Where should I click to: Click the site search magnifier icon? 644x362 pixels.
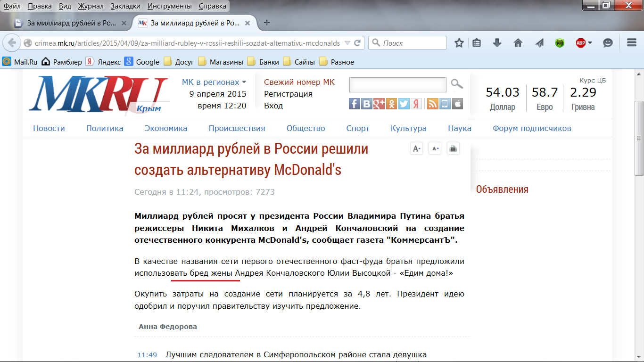[x=457, y=84]
